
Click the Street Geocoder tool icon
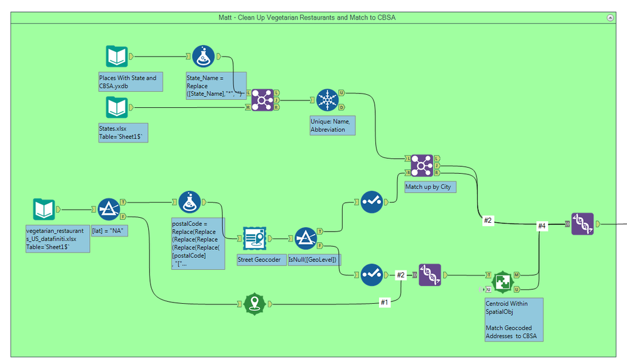[x=254, y=238]
